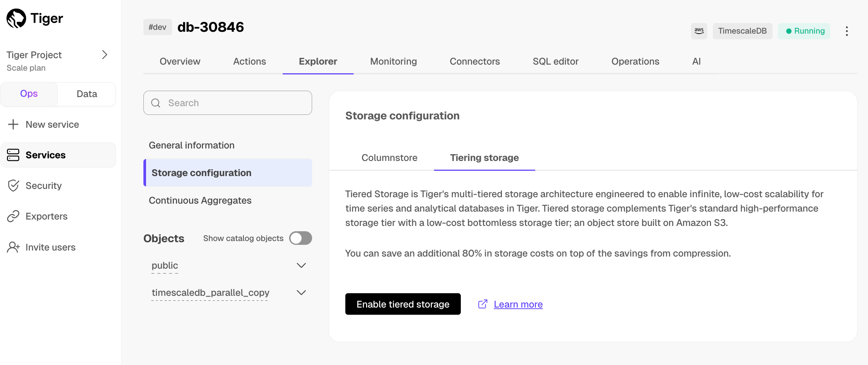This screenshot has width=868, height=365.
Task: Switch to the Data view toggle
Action: click(87, 94)
